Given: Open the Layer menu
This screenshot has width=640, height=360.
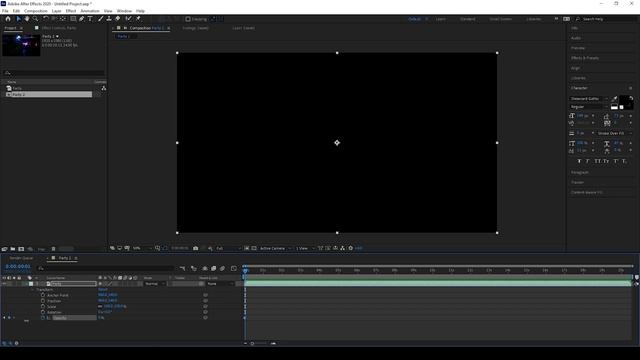Looking at the screenshot, I should [x=57, y=11].
